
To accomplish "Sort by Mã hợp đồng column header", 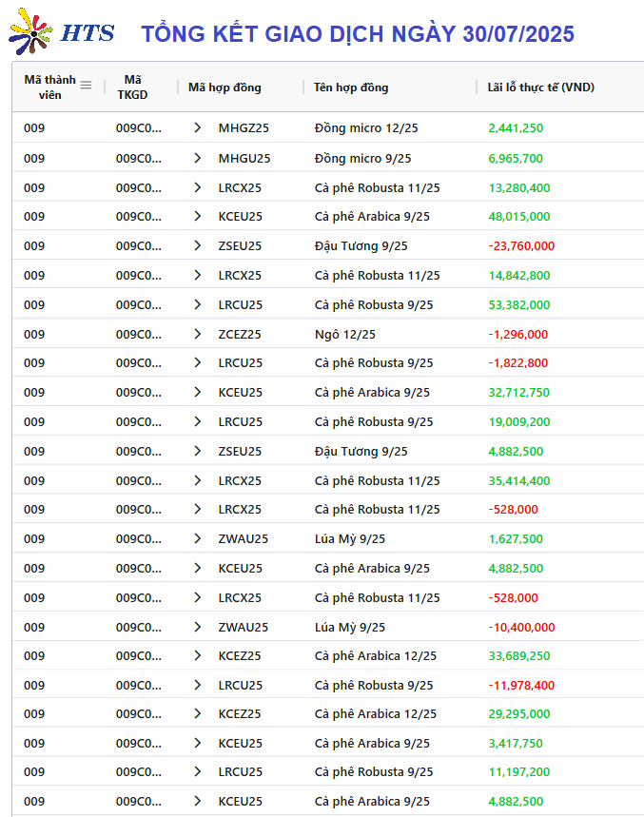I will click(x=224, y=88).
